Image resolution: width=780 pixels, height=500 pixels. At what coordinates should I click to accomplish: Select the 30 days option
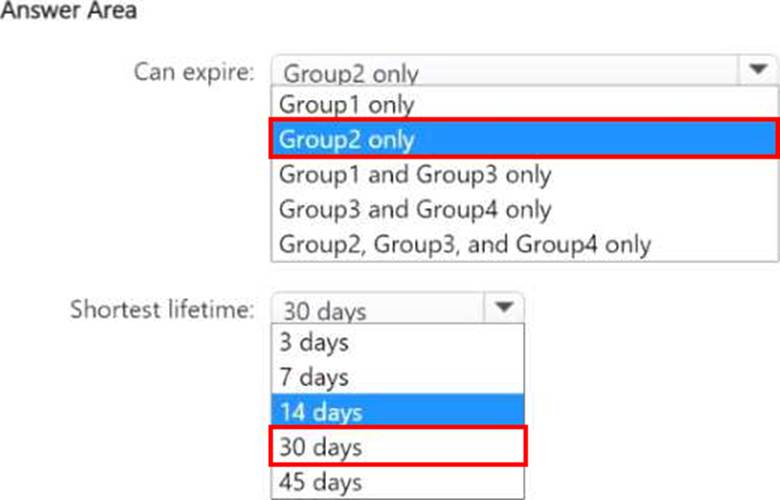tap(397, 446)
